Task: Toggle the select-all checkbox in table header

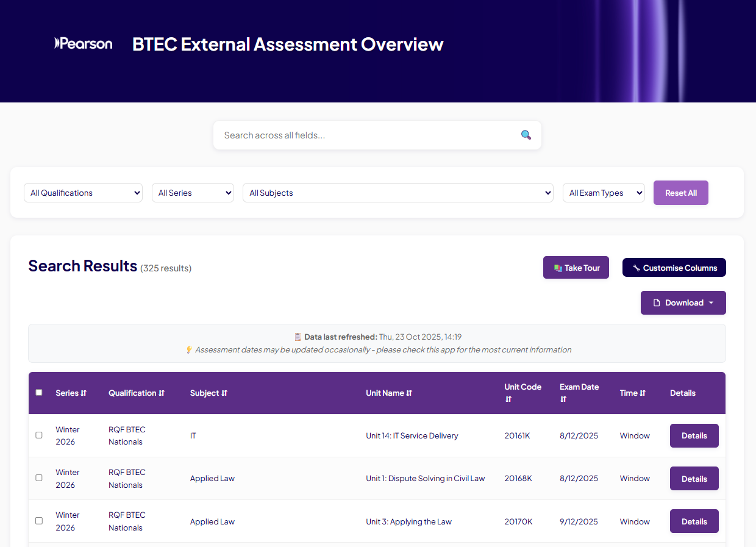Action: 39,393
